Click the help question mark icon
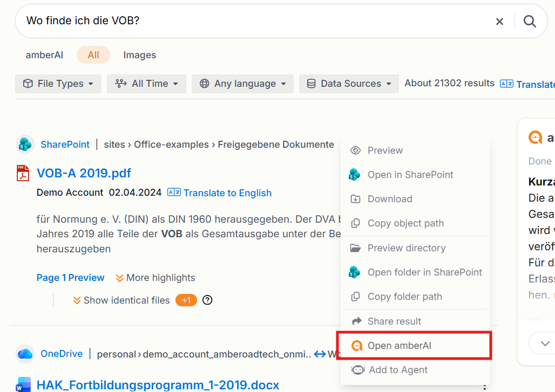The height and width of the screenshot is (392, 555). point(207,300)
